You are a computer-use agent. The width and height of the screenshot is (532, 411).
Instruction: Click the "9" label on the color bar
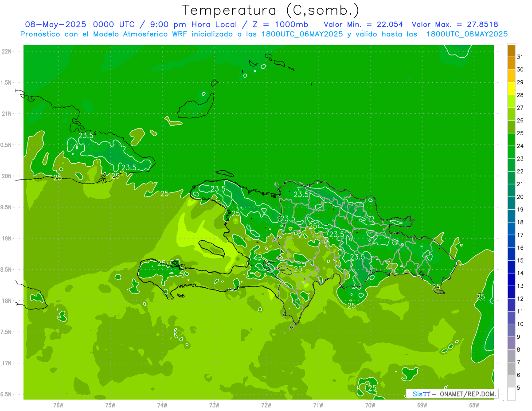coord(519,337)
